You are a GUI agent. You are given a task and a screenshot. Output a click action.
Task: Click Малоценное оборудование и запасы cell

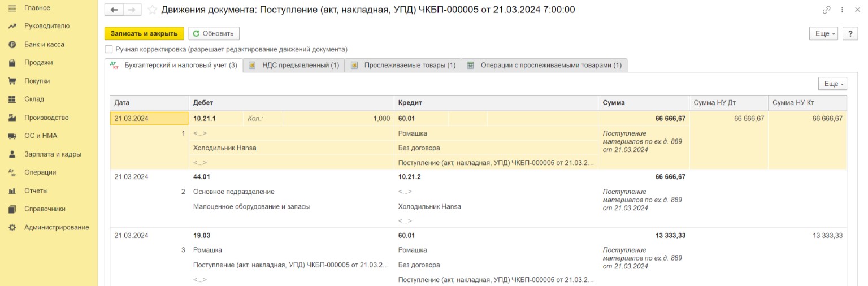[251, 206]
